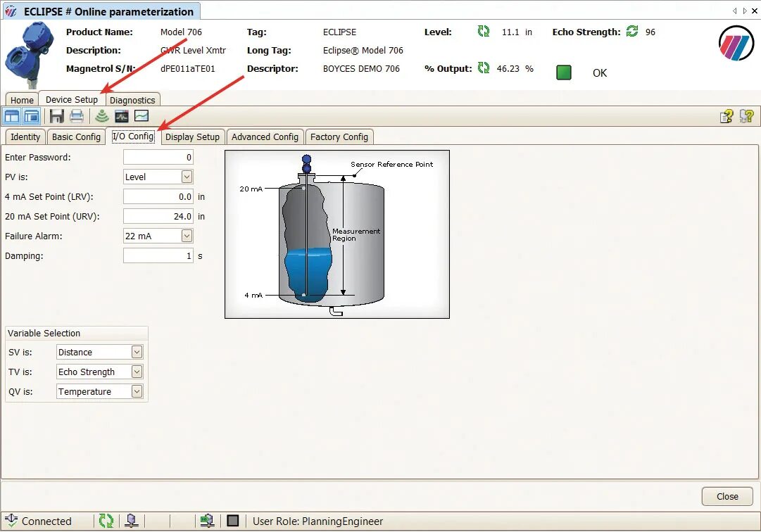
Task: Click the left tab scroll arrow
Action: point(734,11)
